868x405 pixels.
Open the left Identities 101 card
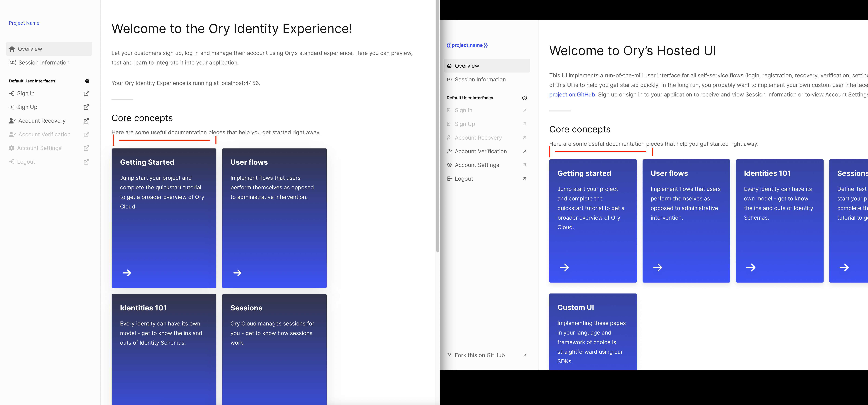pyautogui.click(x=164, y=349)
